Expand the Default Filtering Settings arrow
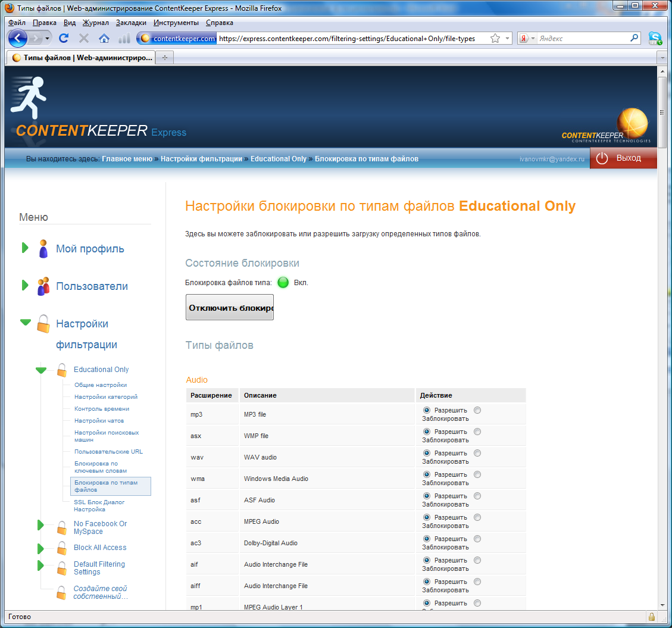Image resolution: width=672 pixels, height=628 pixels. tap(40, 565)
